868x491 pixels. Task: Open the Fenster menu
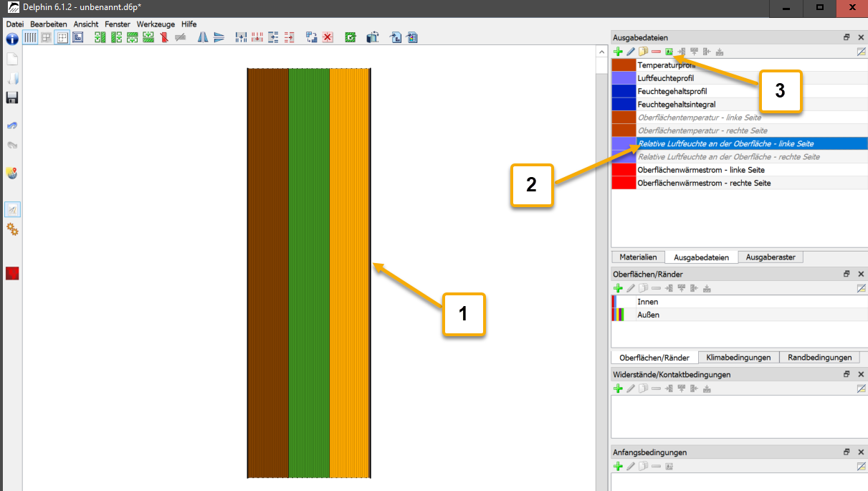click(118, 24)
